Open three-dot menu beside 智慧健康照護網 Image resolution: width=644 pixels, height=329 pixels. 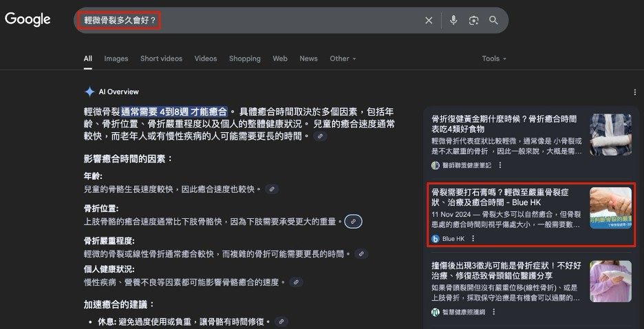494,312
